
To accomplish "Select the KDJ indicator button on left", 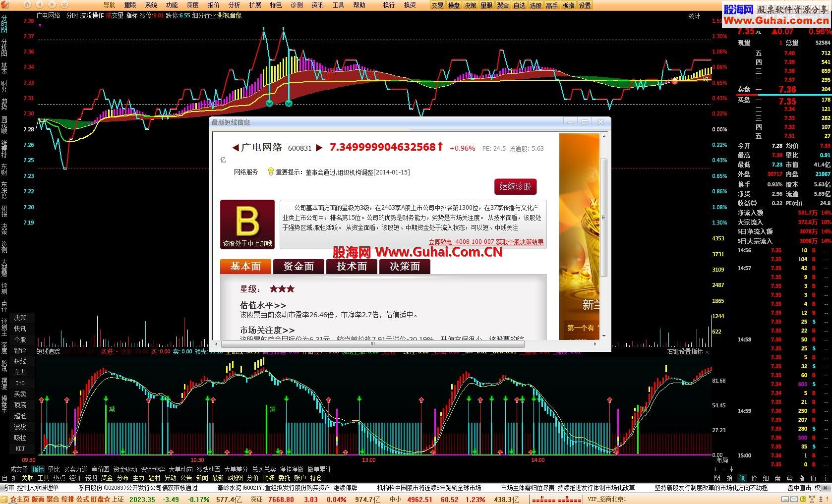I will pos(20,448).
